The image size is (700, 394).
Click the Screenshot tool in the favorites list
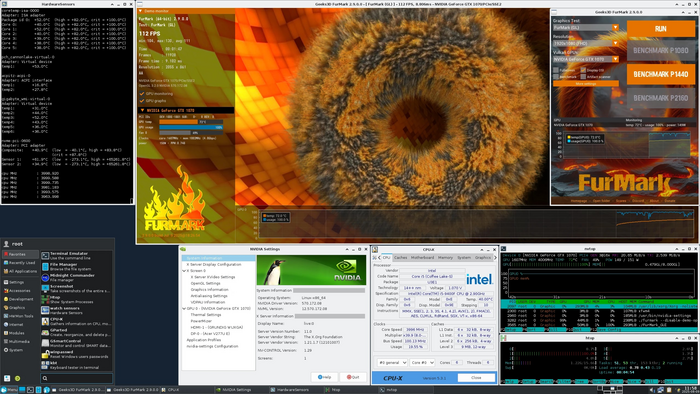(76, 288)
